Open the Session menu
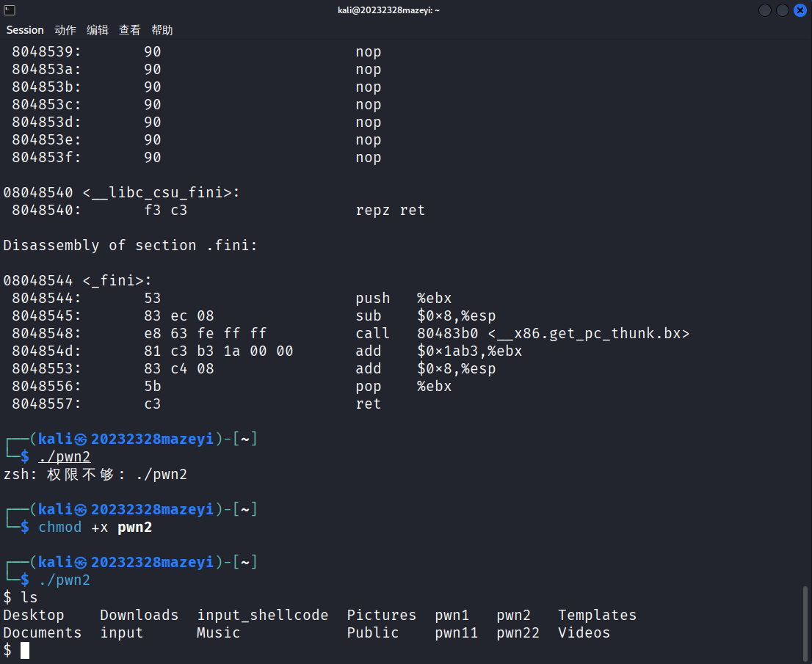 point(25,30)
